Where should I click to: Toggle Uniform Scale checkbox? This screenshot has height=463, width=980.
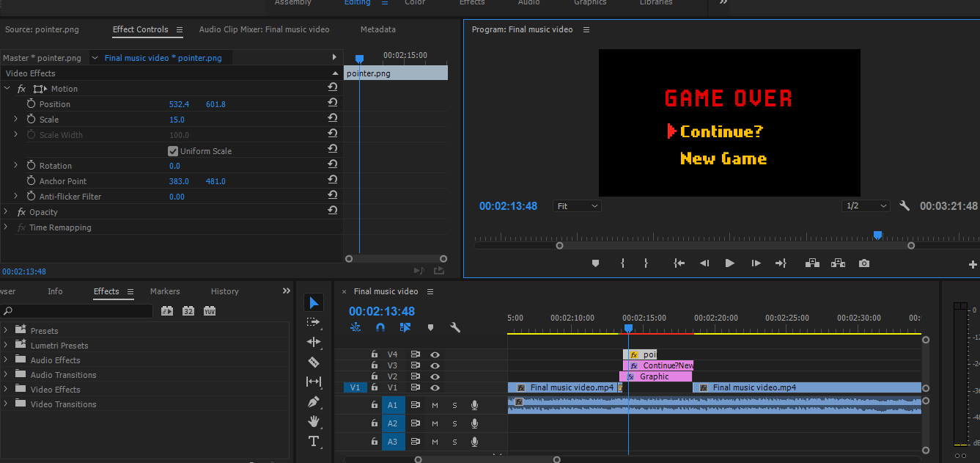point(173,151)
